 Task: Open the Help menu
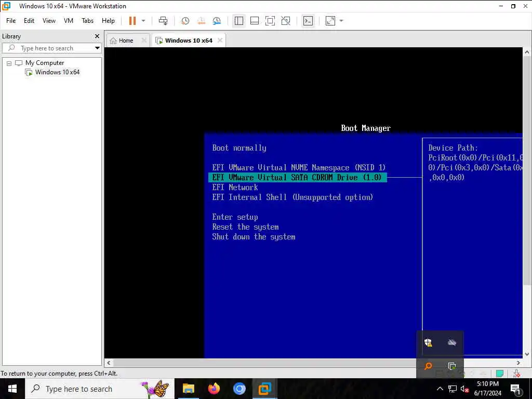point(108,21)
